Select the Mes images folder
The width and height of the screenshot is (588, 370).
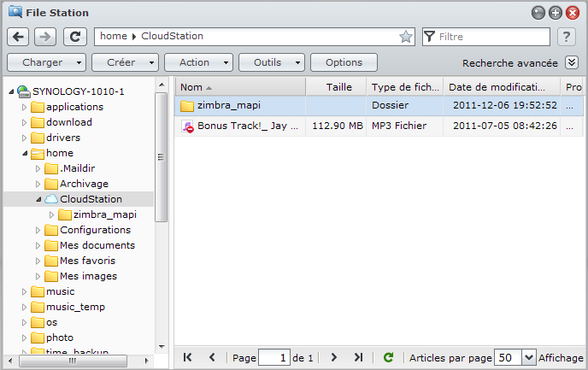coord(89,276)
